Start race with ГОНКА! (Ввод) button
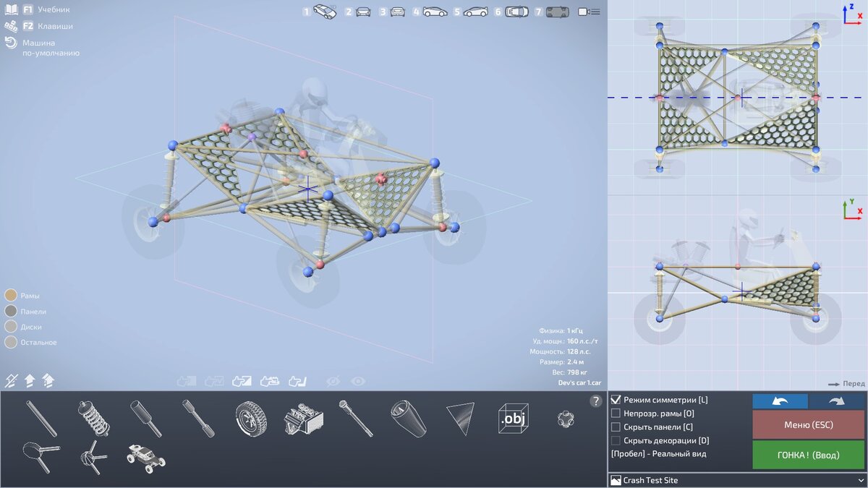 click(x=808, y=455)
